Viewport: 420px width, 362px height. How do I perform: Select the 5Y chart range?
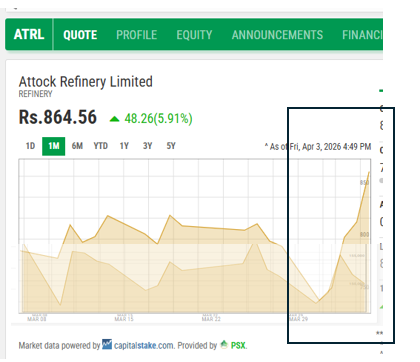click(x=171, y=146)
